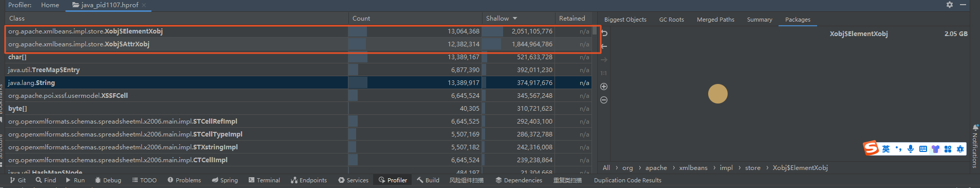The image size is (980, 188).
Task: Select the java.lang.String row
Action: pyautogui.click(x=298, y=83)
